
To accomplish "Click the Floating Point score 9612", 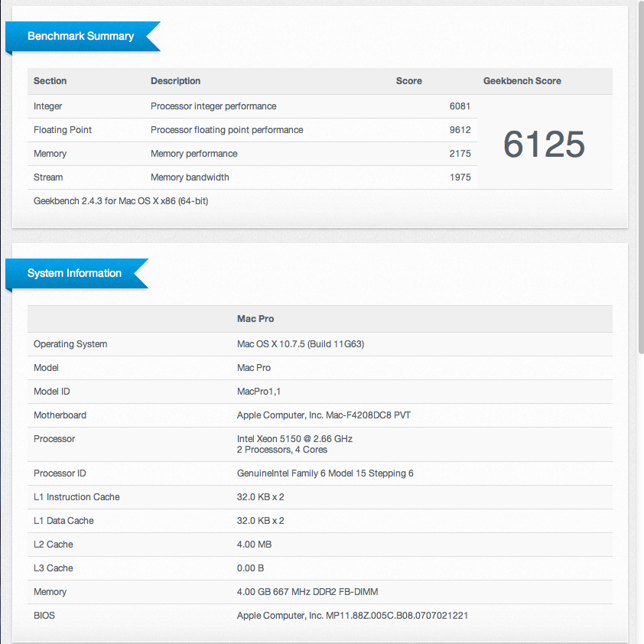I will click(460, 130).
